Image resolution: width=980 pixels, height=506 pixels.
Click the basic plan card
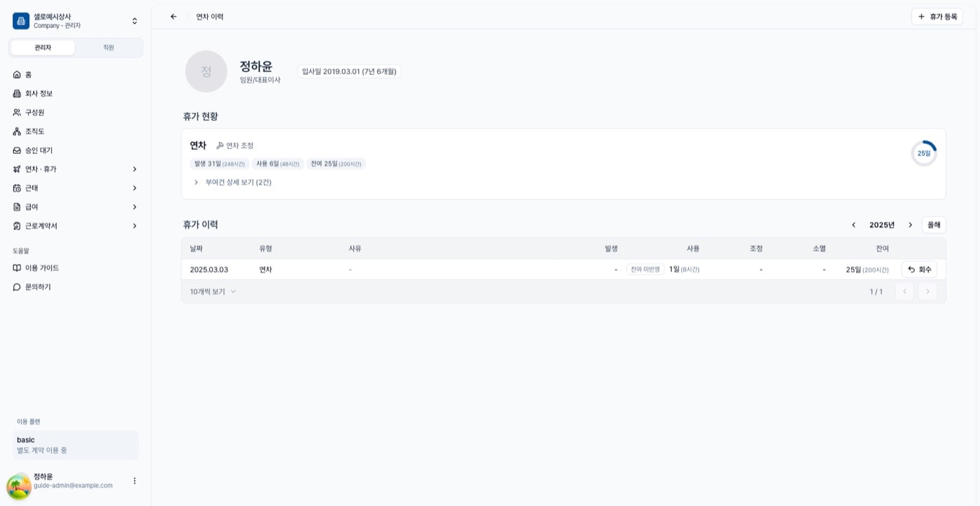pos(76,445)
